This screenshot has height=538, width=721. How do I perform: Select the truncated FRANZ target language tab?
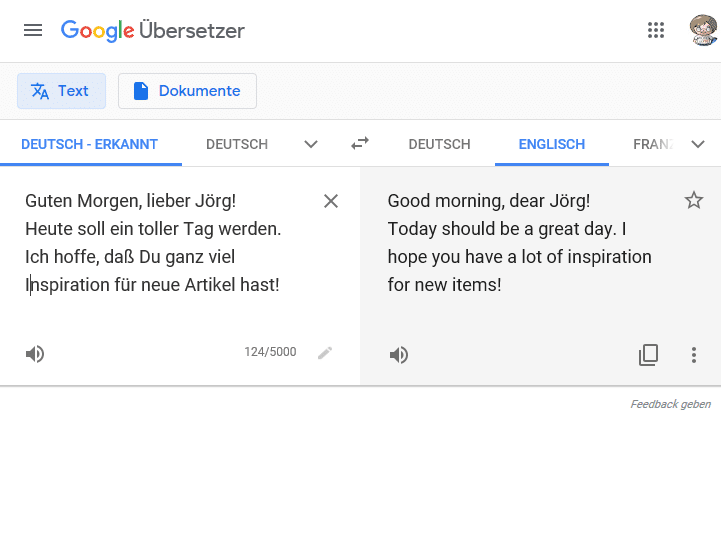coord(653,144)
